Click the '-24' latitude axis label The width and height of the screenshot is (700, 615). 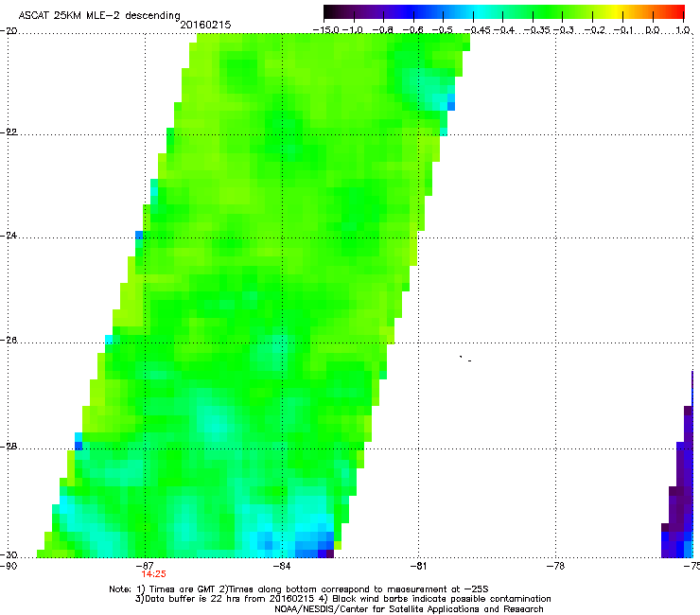click(9, 236)
